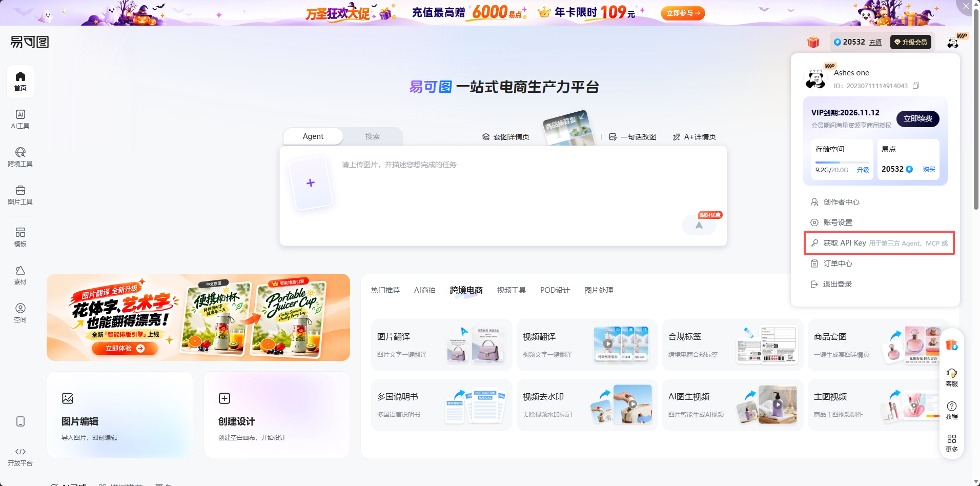Open 跨境工具 in the left sidebar

pyautogui.click(x=20, y=157)
